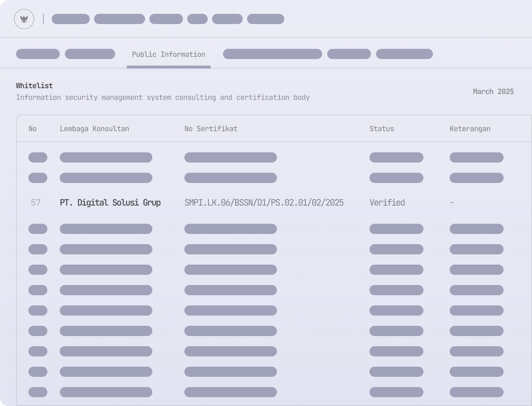
Task: Click the Lembaga Konsultan column header
Action: [x=94, y=129]
